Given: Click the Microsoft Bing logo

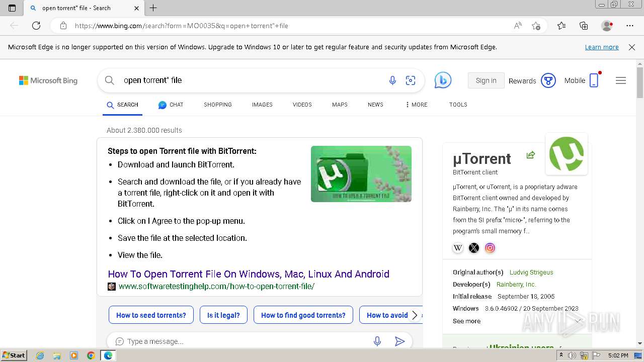Looking at the screenshot, I should [48, 80].
